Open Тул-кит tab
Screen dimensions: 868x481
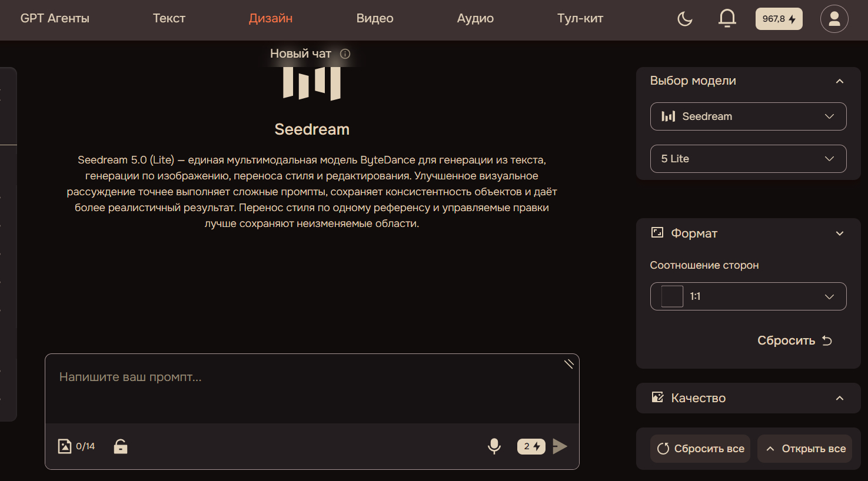pyautogui.click(x=580, y=18)
